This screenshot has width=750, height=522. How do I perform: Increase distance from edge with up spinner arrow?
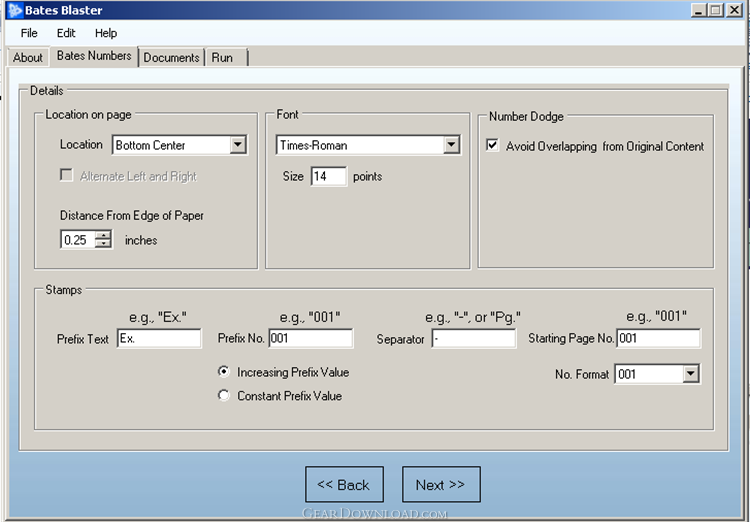coord(103,235)
